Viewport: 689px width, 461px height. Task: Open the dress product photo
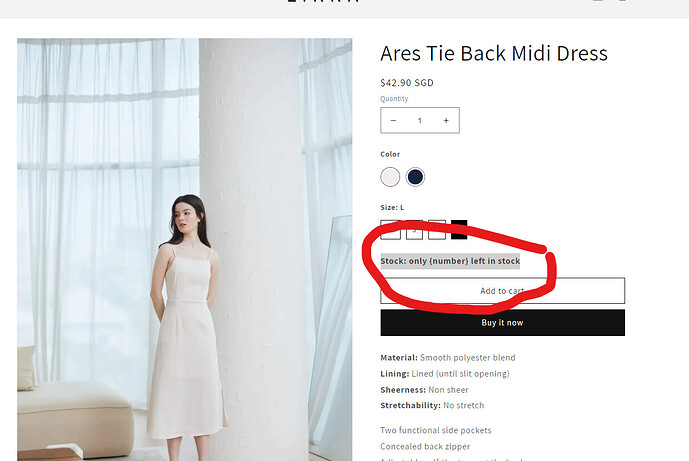[185, 250]
